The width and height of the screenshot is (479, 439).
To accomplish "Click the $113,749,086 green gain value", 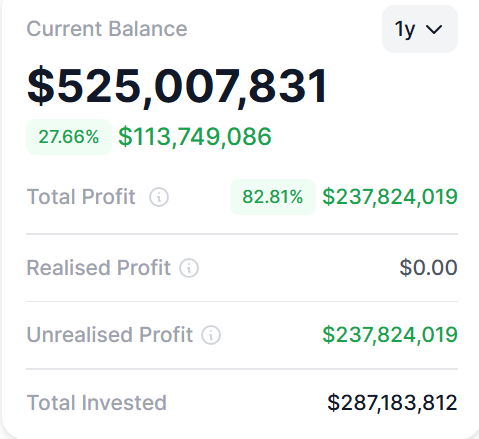I will (195, 137).
